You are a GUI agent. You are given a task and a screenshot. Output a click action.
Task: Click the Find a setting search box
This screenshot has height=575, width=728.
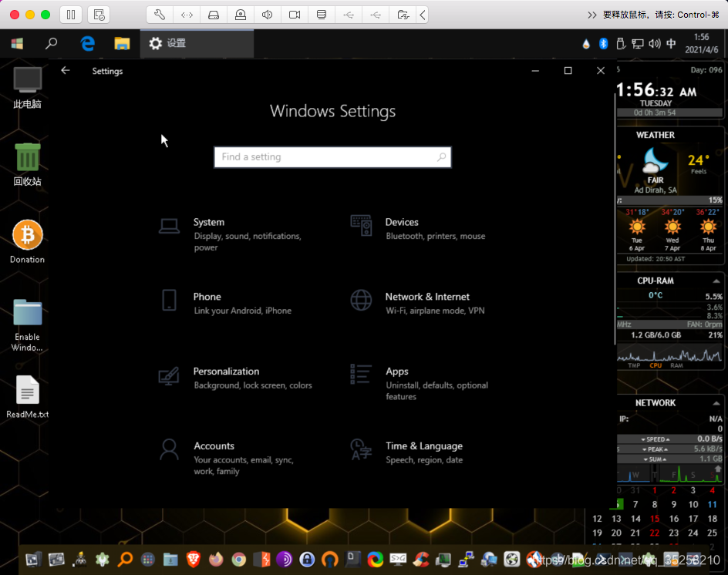click(x=332, y=157)
